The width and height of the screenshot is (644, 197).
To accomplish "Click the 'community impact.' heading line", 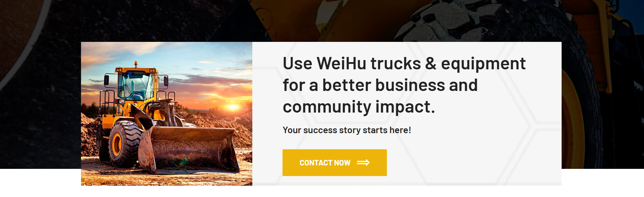I will pos(359,107).
